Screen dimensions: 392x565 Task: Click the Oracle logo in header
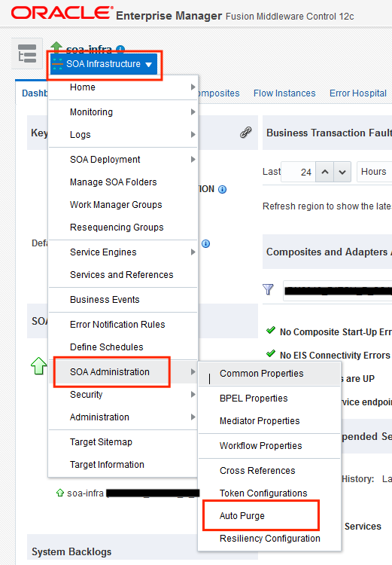[62, 13]
